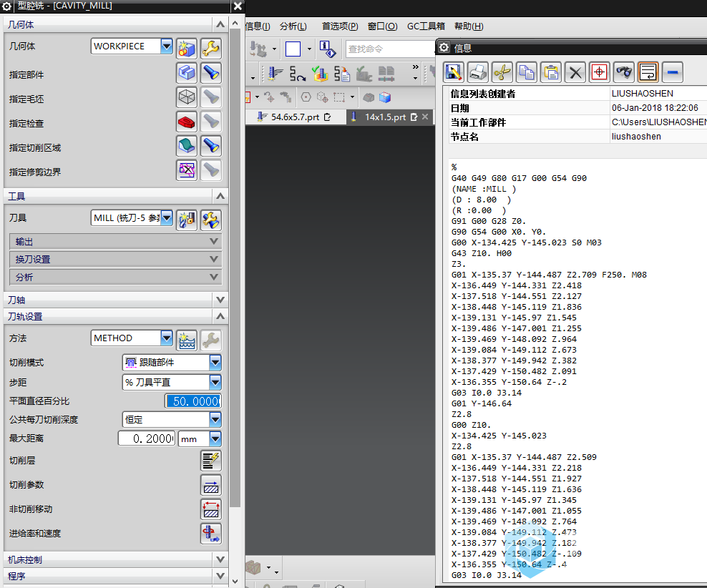Click the print button in 信息 window

tap(479, 72)
